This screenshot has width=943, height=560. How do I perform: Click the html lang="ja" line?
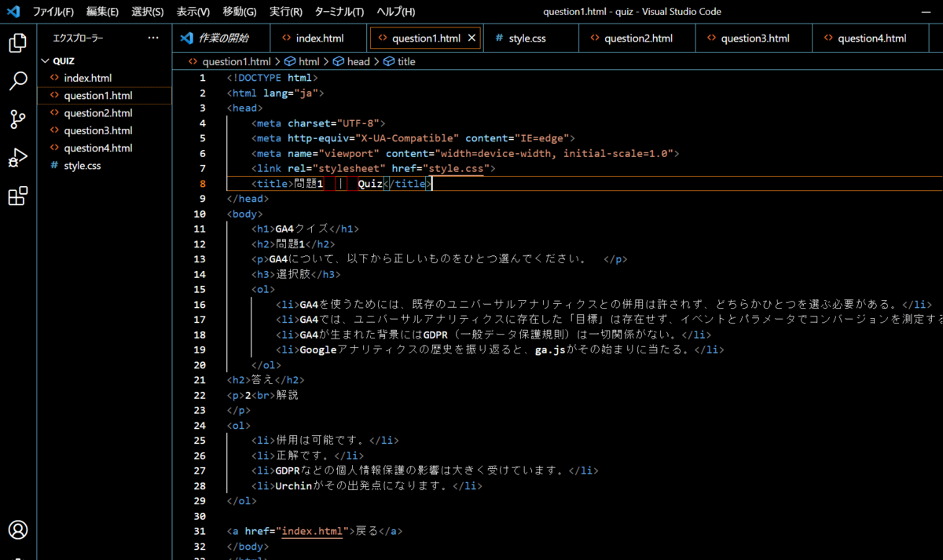coord(275,93)
